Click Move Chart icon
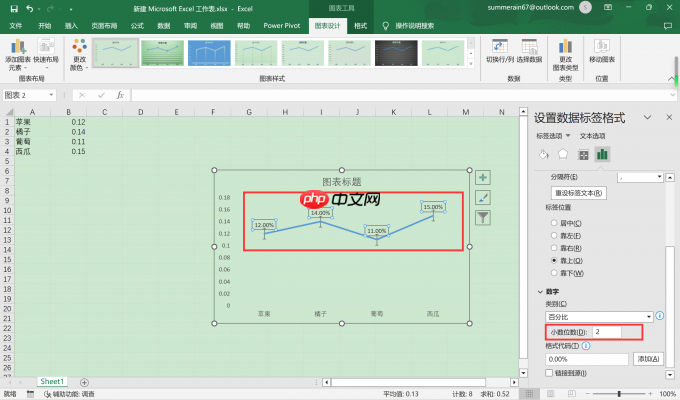Screen dimensions: 680x400 coord(602,46)
